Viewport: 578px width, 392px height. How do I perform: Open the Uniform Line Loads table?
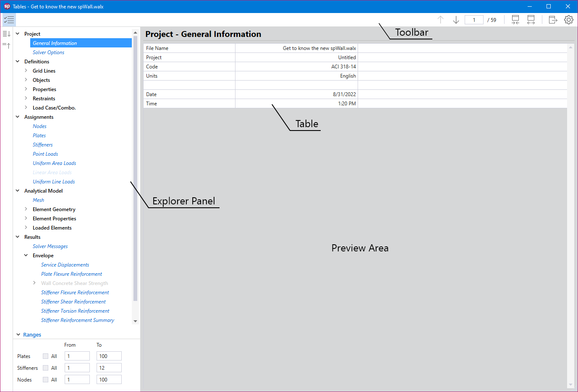pyautogui.click(x=54, y=182)
